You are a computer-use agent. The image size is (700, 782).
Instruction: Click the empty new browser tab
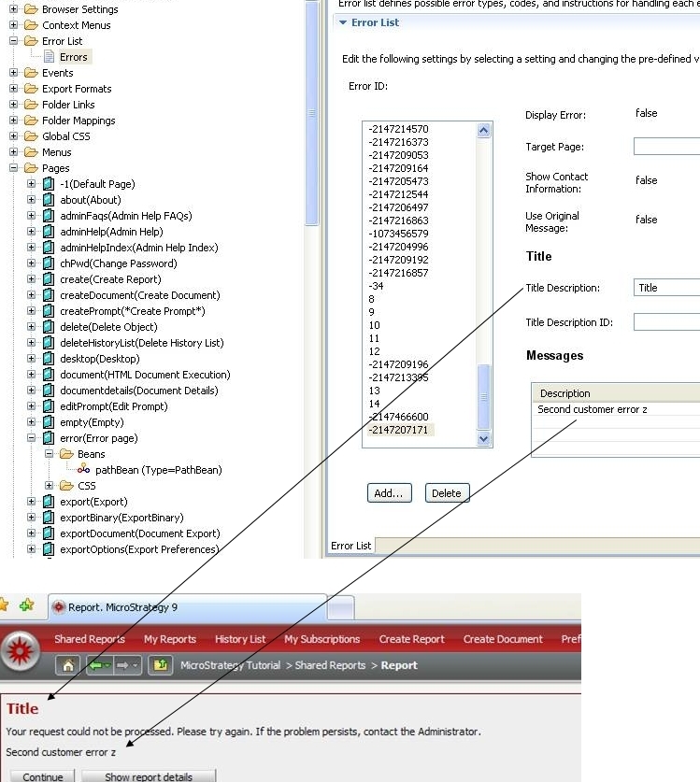click(x=341, y=608)
